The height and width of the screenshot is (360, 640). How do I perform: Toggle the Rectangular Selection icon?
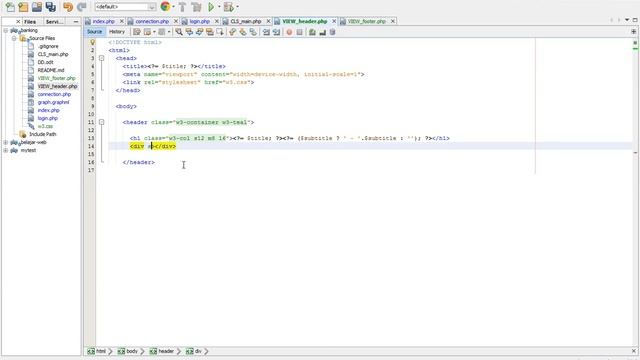[220, 32]
